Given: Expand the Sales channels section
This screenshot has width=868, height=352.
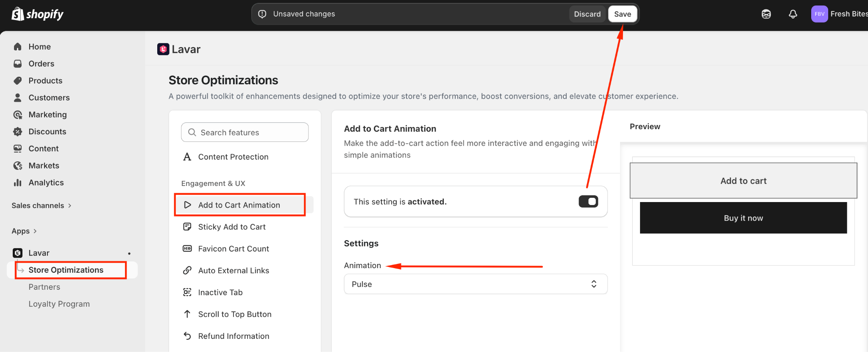Looking at the screenshot, I should [x=41, y=205].
